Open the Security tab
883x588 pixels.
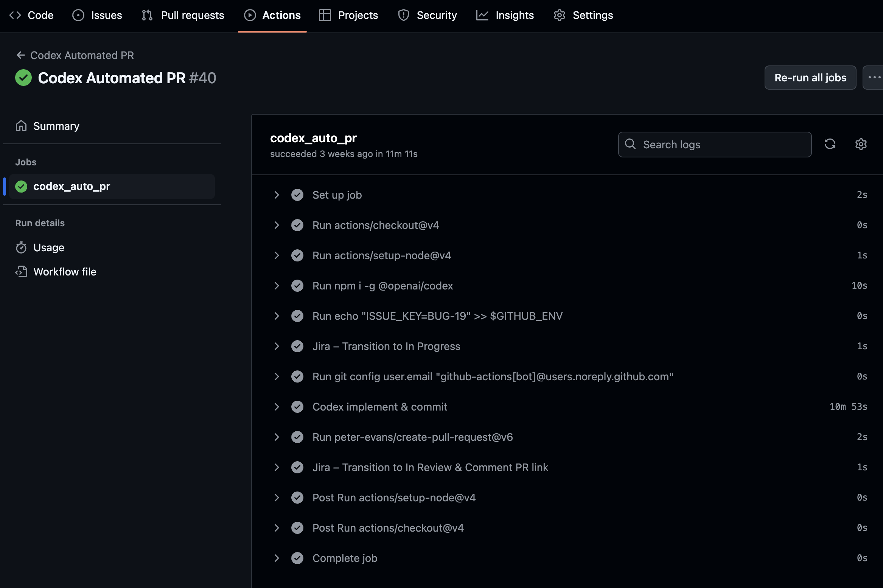pos(437,15)
